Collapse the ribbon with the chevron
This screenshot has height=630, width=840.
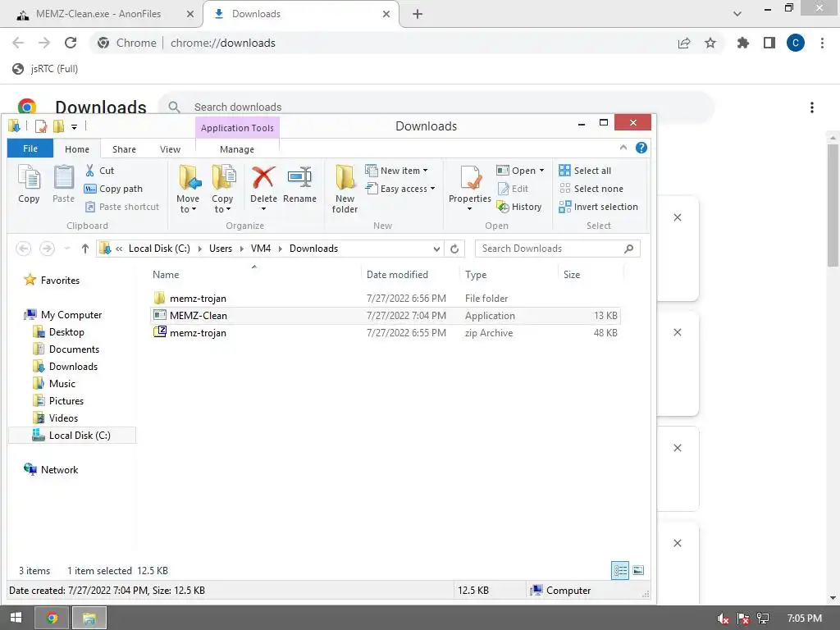point(623,148)
